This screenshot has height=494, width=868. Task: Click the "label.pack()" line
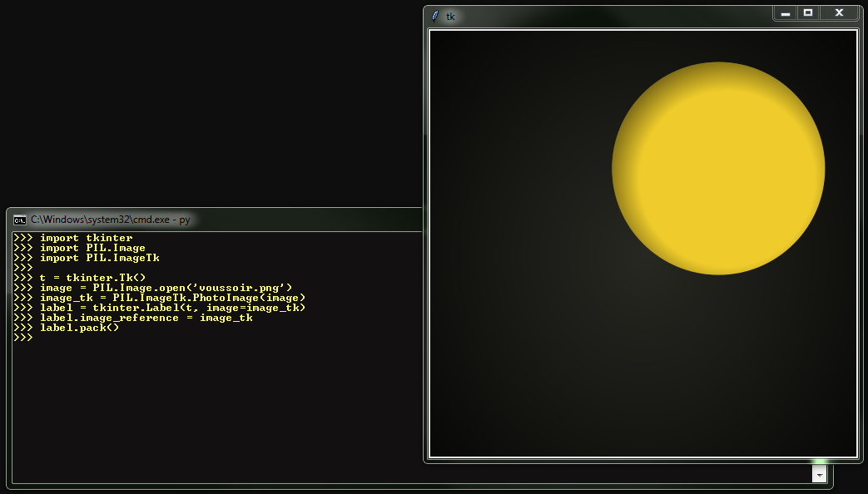click(x=79, y=328)
